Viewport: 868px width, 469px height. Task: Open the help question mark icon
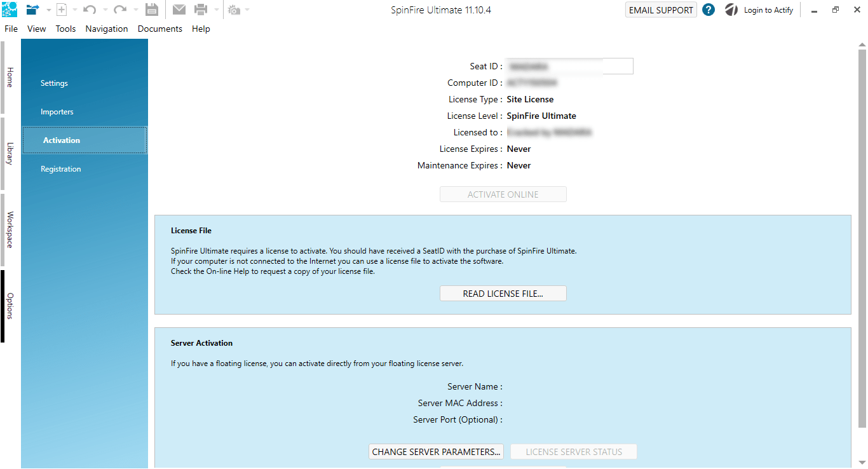click(x=709, y=10)
